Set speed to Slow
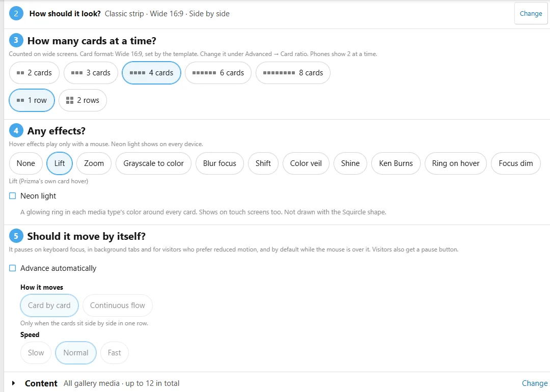550x392 pixels. click(x=36, y=353)
